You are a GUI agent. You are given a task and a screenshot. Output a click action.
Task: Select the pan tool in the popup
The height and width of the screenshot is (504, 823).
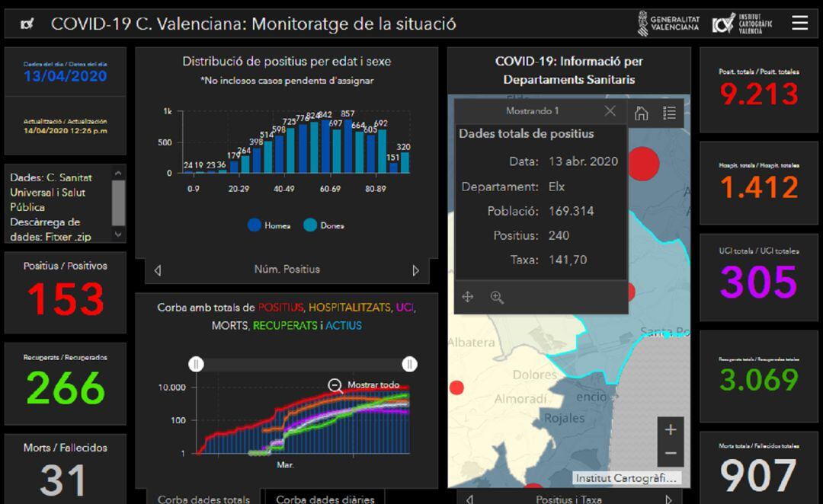(x=468, y=297)
